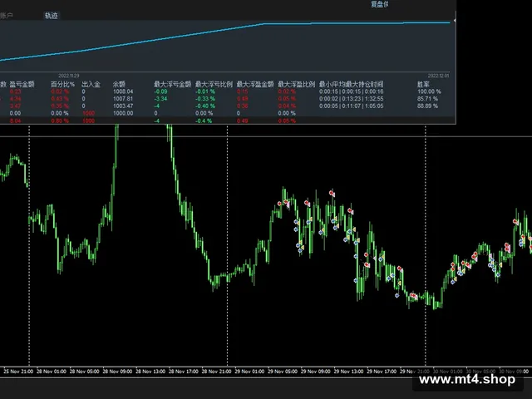Click the 复盘侠 title at the top
The image size is (532, 399).
point(380,4)
